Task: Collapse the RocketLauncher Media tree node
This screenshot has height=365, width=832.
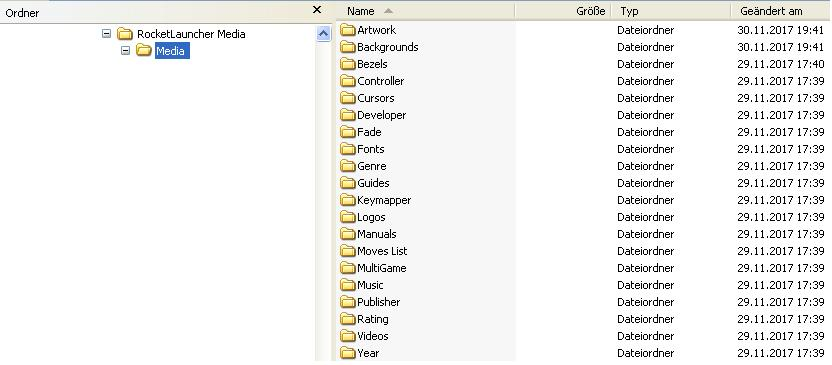Action: click(x=106, y=34)
